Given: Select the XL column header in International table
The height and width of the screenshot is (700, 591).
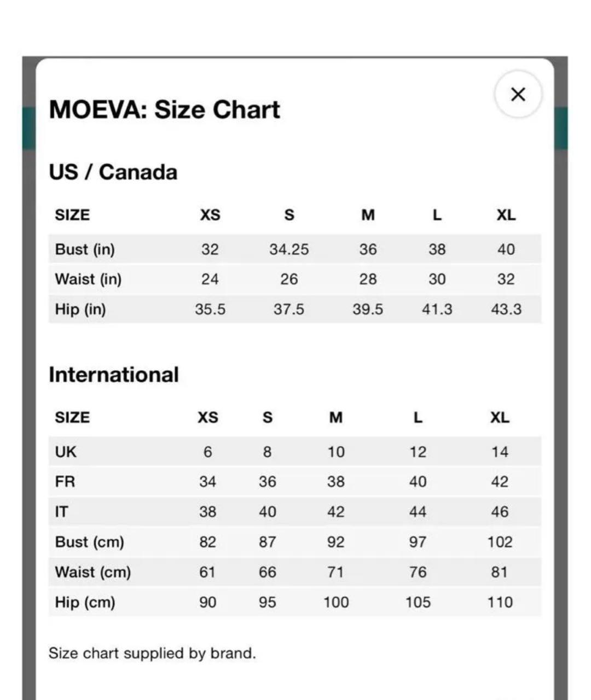Looking at the screenshot, I should click(x=500, y=418).
